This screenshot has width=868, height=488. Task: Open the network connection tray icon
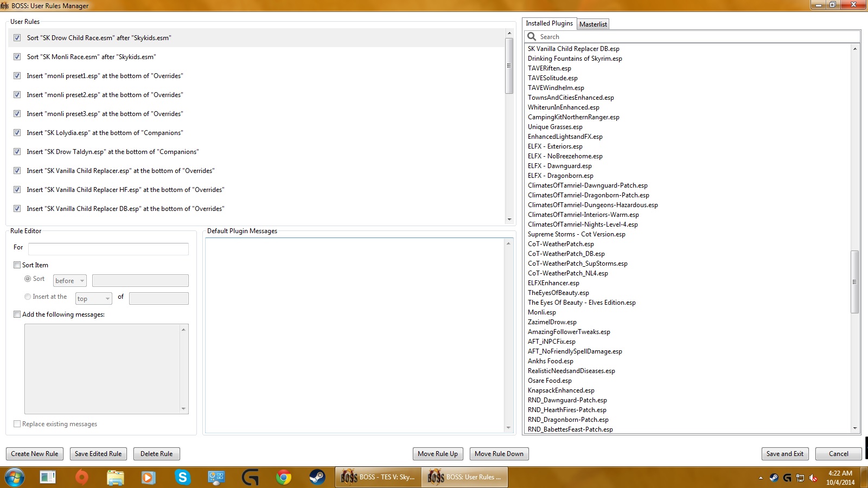click(800, 478)
